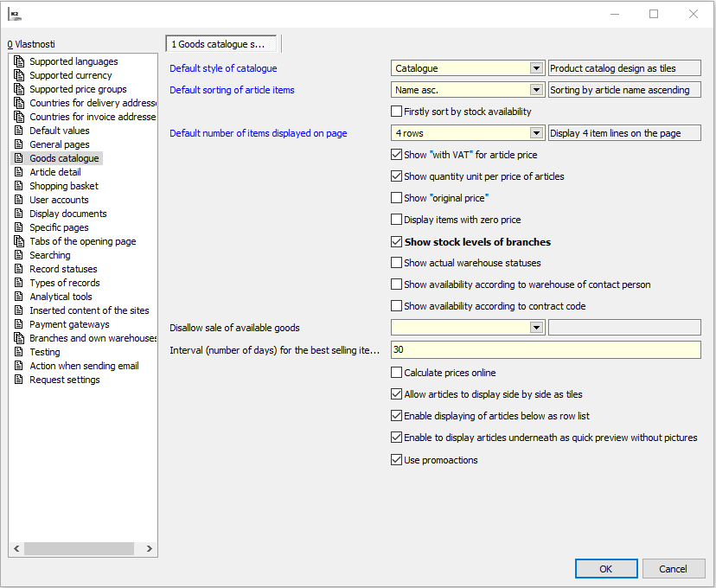Click document icon beside Request settings

19,380
